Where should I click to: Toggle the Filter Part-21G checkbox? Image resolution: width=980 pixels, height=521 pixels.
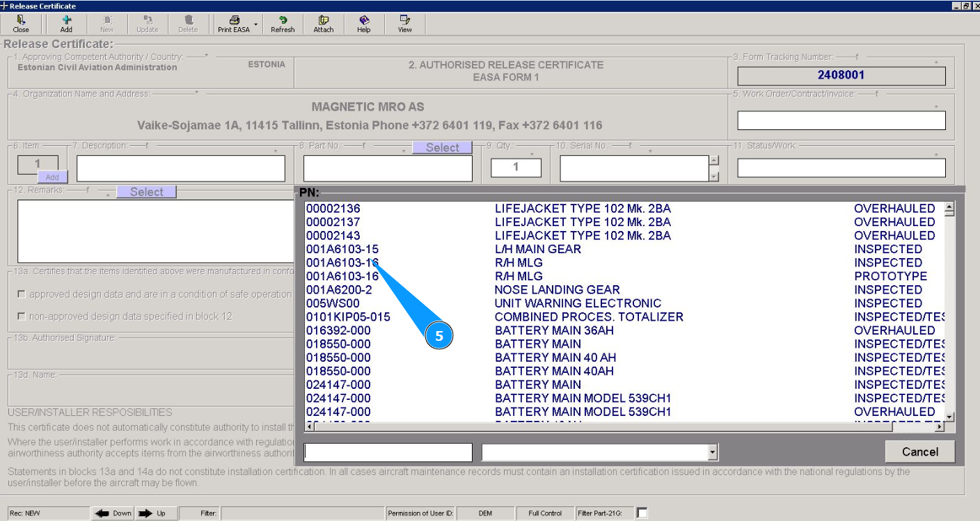642,513
